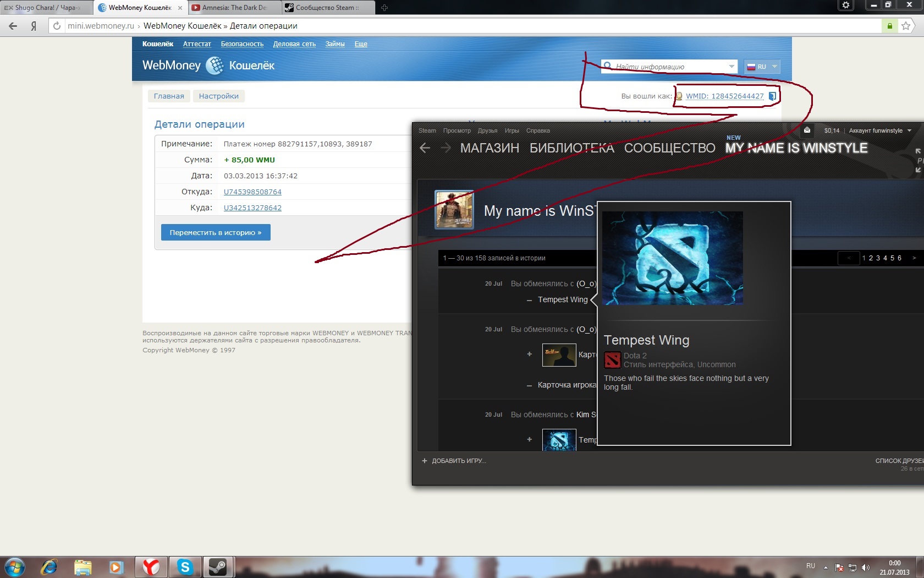Switch to Сообщество Steam browser tab
The width and height of the screenshot is (924, 578).
coord(328,8)
